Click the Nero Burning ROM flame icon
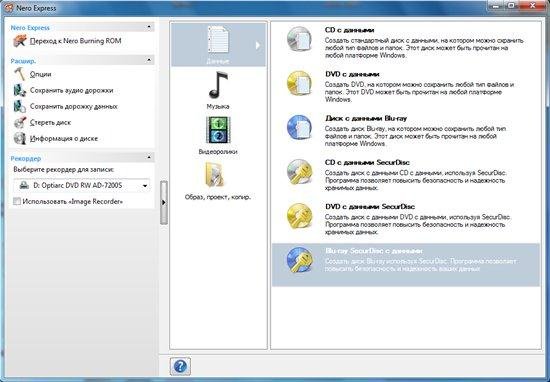The image size is (550, 382). point(20,41)
